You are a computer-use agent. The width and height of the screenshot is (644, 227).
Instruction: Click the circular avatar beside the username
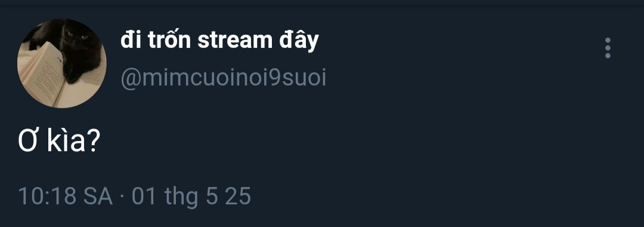click(x=61, y=63)
